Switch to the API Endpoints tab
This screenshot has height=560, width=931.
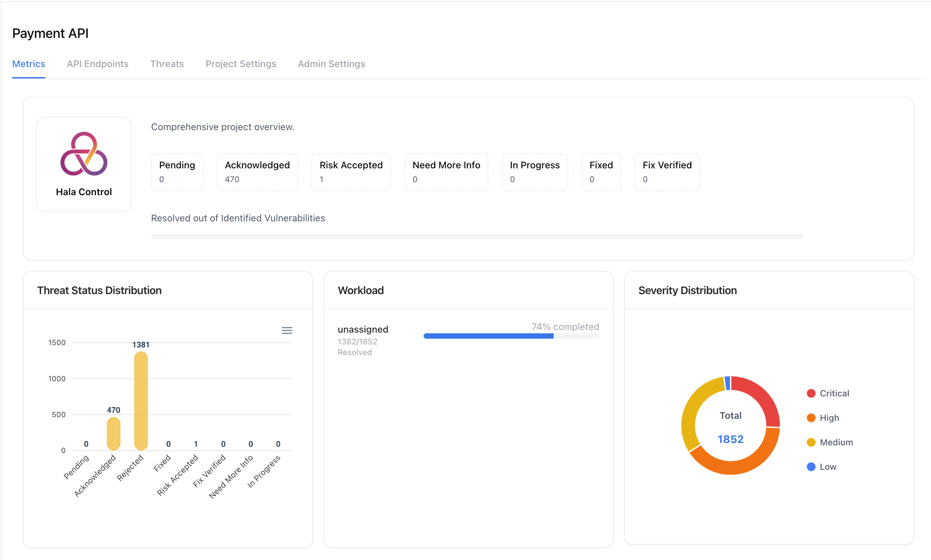coord(97,64)
